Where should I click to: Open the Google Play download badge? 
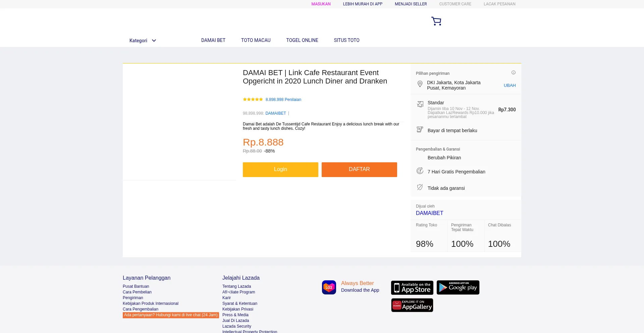point(458,287)
